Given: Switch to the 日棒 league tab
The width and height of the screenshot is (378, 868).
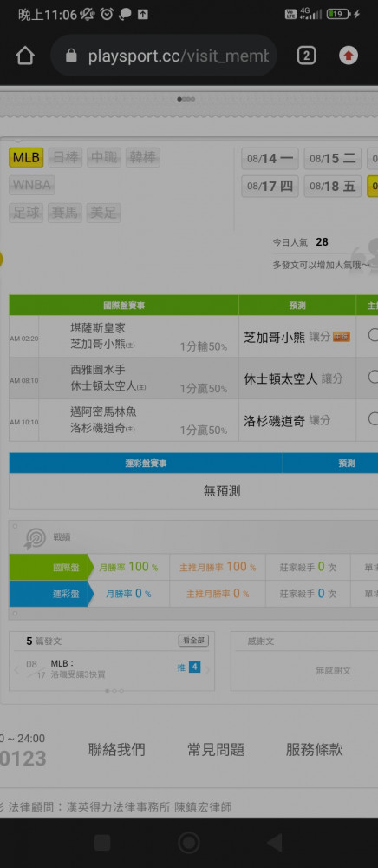Looking at the screenshot, I should click(x=65, y=158).
